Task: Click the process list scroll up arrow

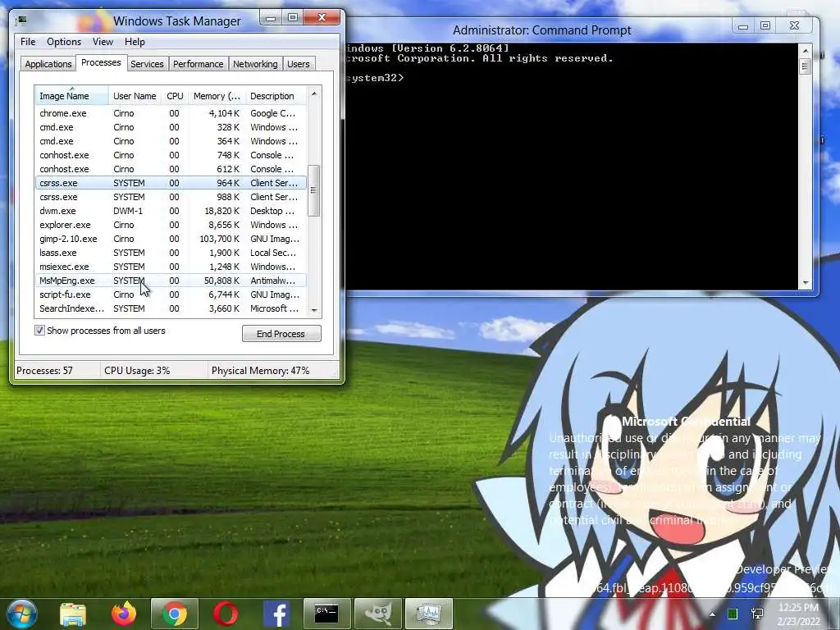Action: [314, 94]
